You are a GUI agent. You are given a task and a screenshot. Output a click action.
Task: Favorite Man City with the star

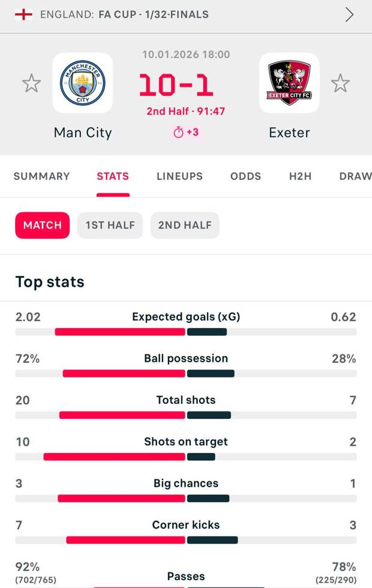tap(31, 83)
